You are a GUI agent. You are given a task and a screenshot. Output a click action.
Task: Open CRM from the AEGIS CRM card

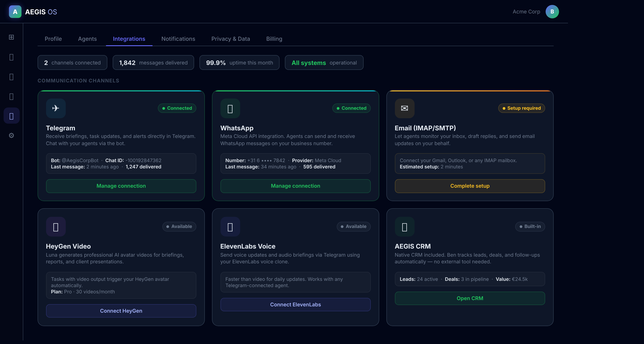click(470, 298)
